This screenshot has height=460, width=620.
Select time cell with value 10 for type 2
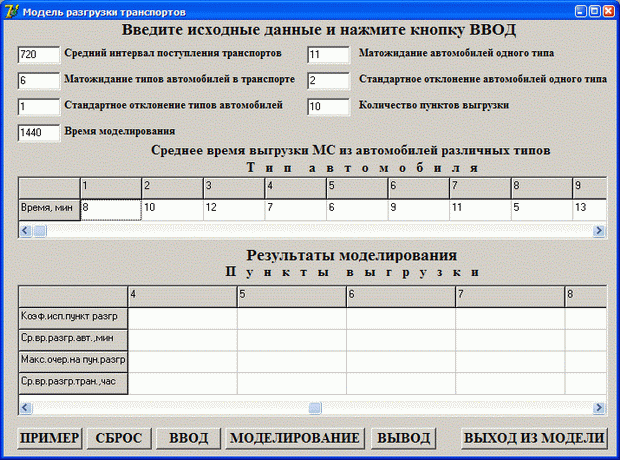pyautogui.click(x=173, y=210)
